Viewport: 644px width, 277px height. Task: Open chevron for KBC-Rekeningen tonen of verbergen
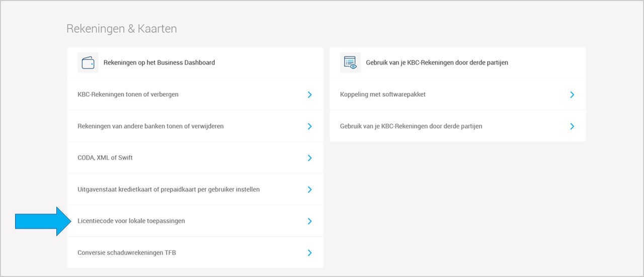[310, 94]
